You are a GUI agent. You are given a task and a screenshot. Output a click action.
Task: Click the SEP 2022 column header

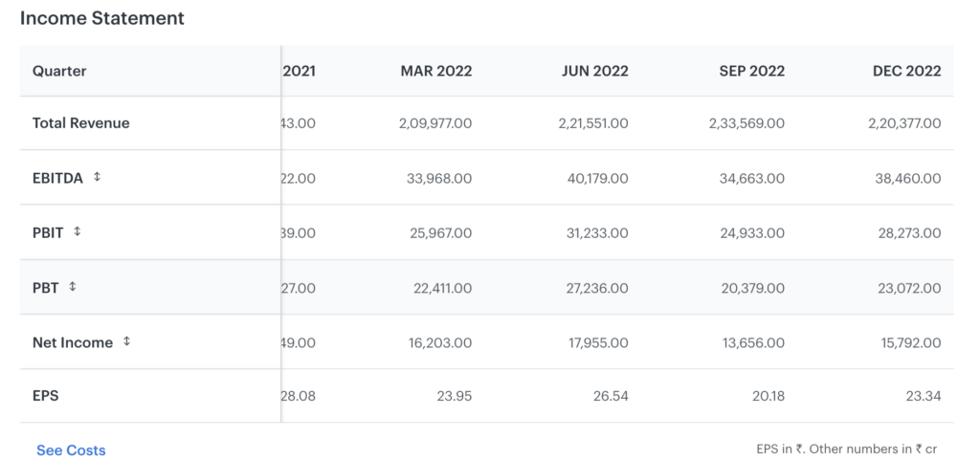751,71
